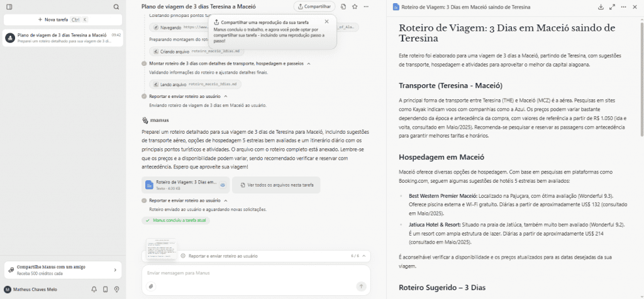Open the task files icon beside Compartilhar
Viewport: 644px width, 299px height.
click(x=343, y=6)
